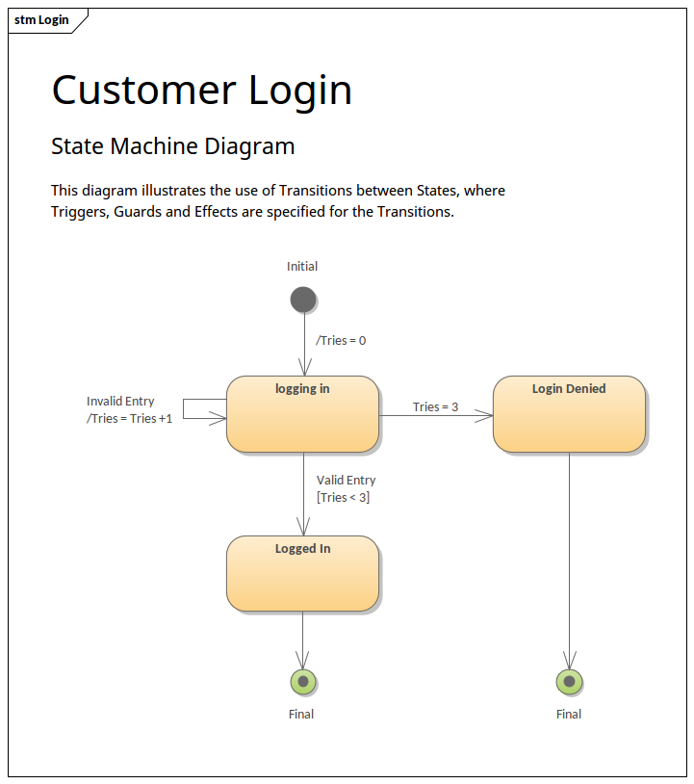Viewport: 694px width, 784px height.
Task: Select the 'Logged In' state box
Action: (303, 573)
